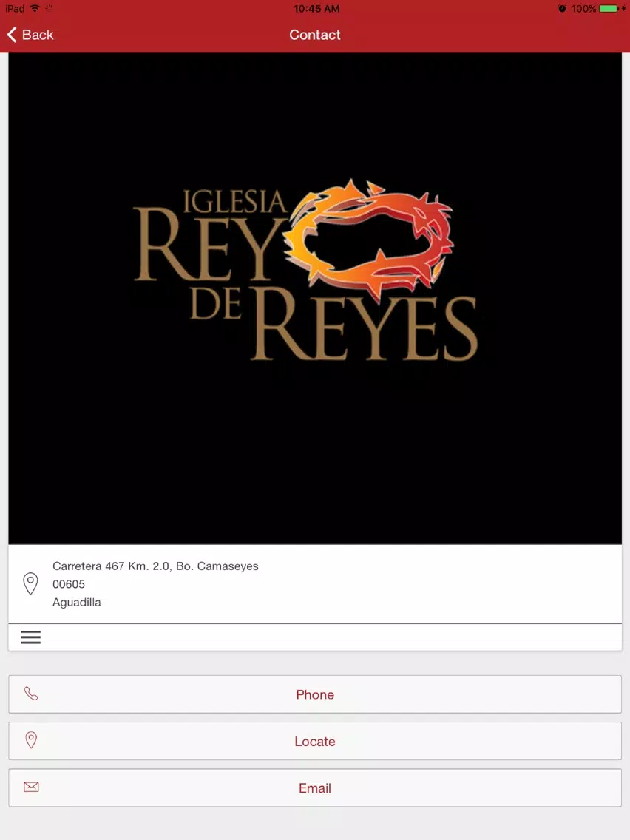Tap the 00605 zip code text
The width and height of the screenshot is (630, 840).
[69, 584]
